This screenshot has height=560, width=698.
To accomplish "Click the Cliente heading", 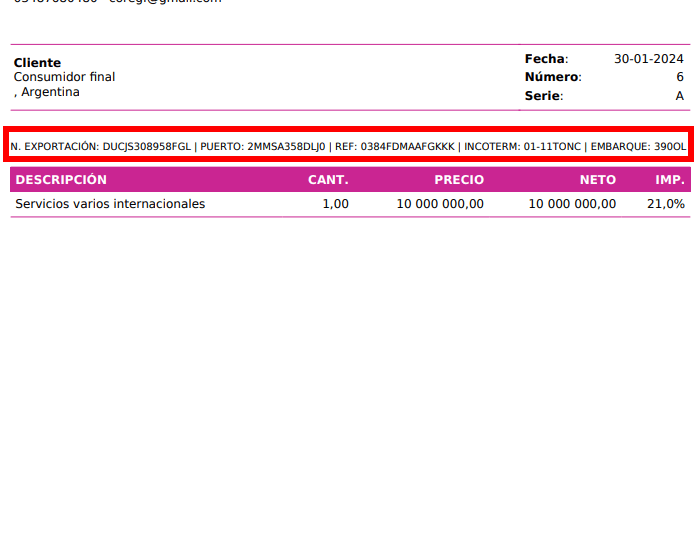I will pyautogui.click(x=37, y=63).
